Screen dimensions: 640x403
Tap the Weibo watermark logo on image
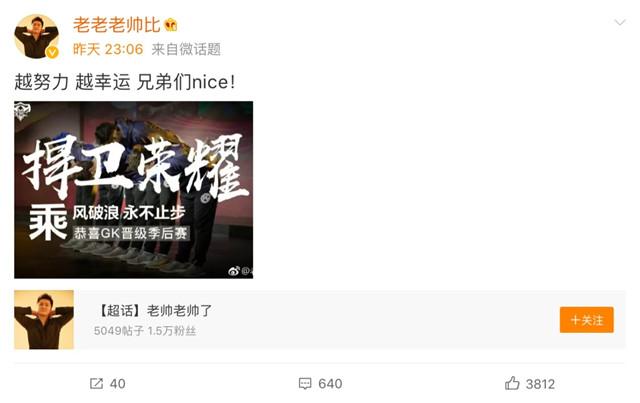pyautogui.click(x=234, y=270)
